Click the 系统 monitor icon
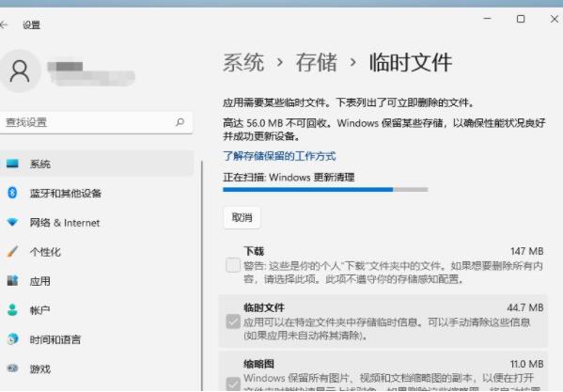 [x=12, y=164]
